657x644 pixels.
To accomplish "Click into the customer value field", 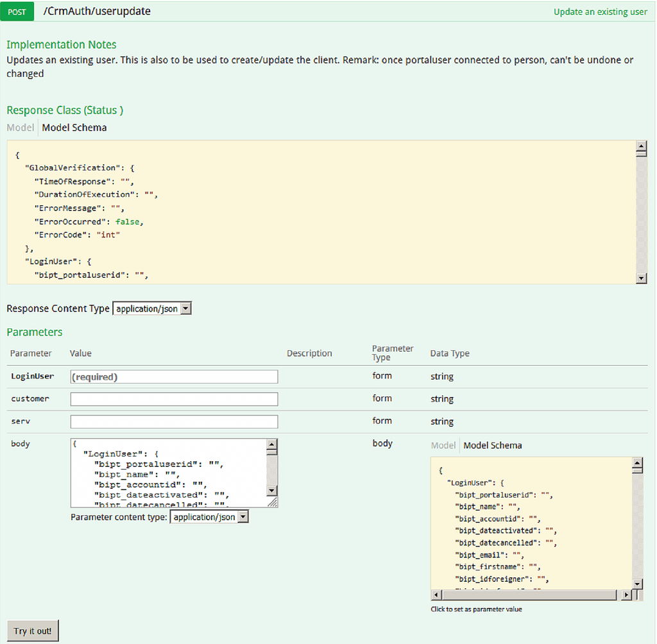I will point(174,399).
